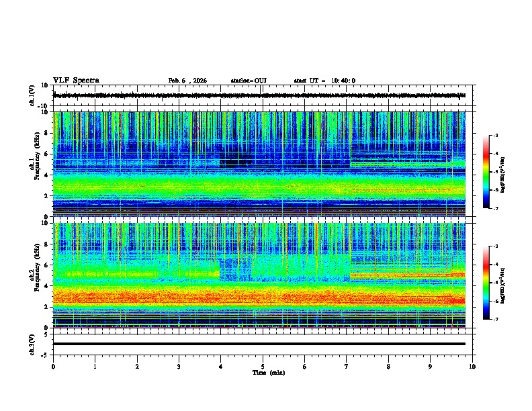532x411 pixels.
Task: Click the '8' kHz tick on ch.1 spectrogram
Action: click(x=47, y=133)
